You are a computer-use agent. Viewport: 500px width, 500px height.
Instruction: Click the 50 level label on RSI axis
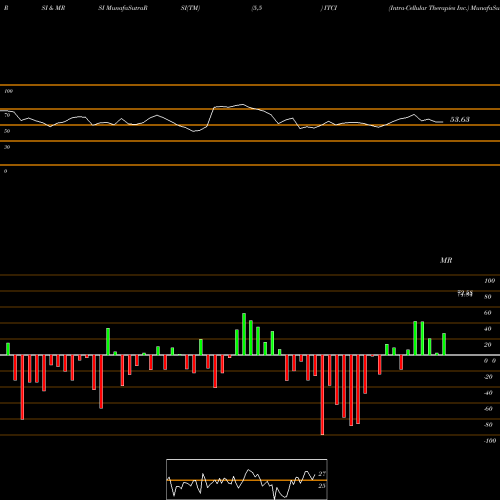click(7, 131)
